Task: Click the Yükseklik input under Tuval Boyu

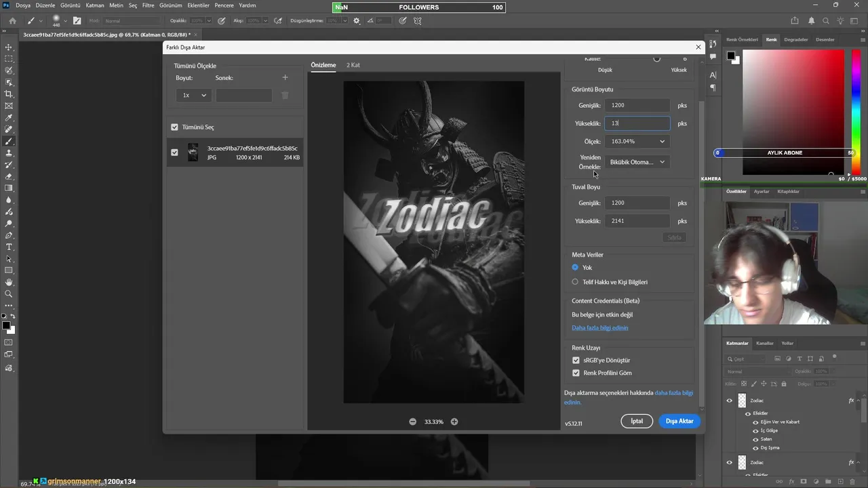Action: (x=637, y=221)
